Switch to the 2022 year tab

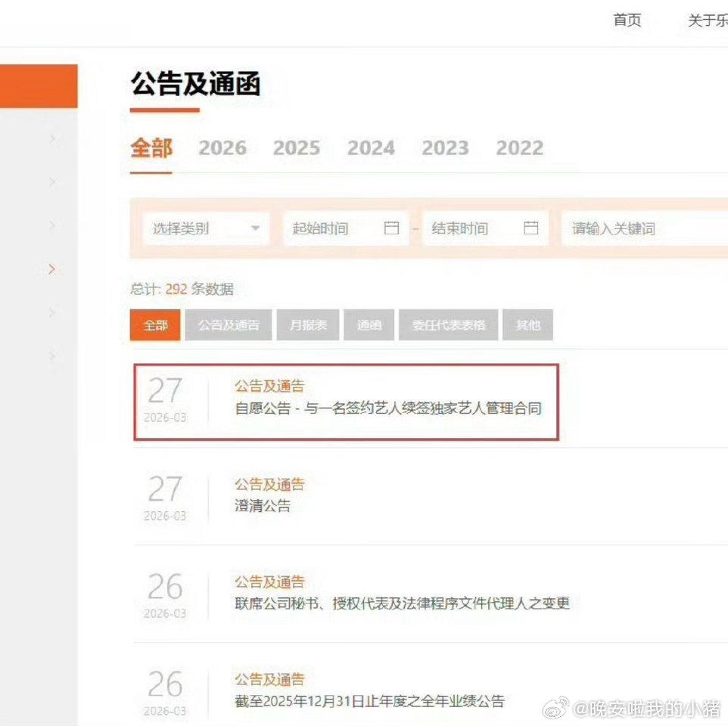[x=519, y=148]
